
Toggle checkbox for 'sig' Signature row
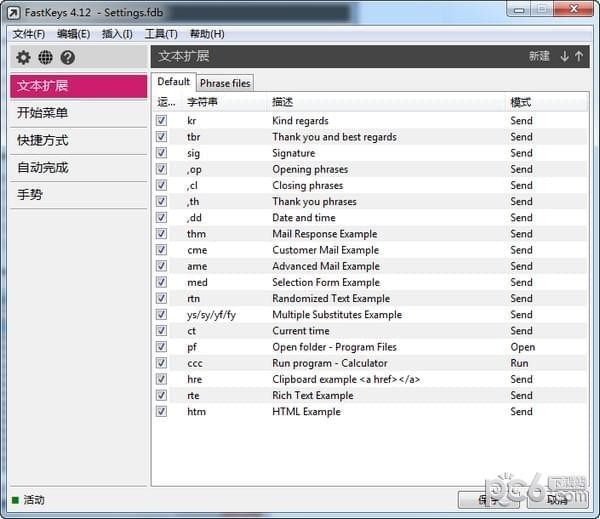click(162, 153)
